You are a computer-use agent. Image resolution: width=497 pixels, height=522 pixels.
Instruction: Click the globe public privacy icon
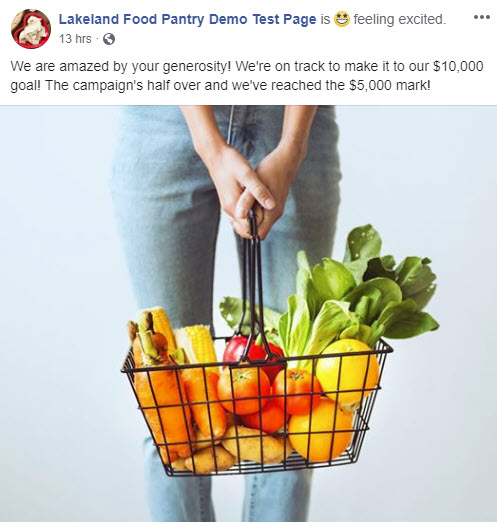coord(109,39)
